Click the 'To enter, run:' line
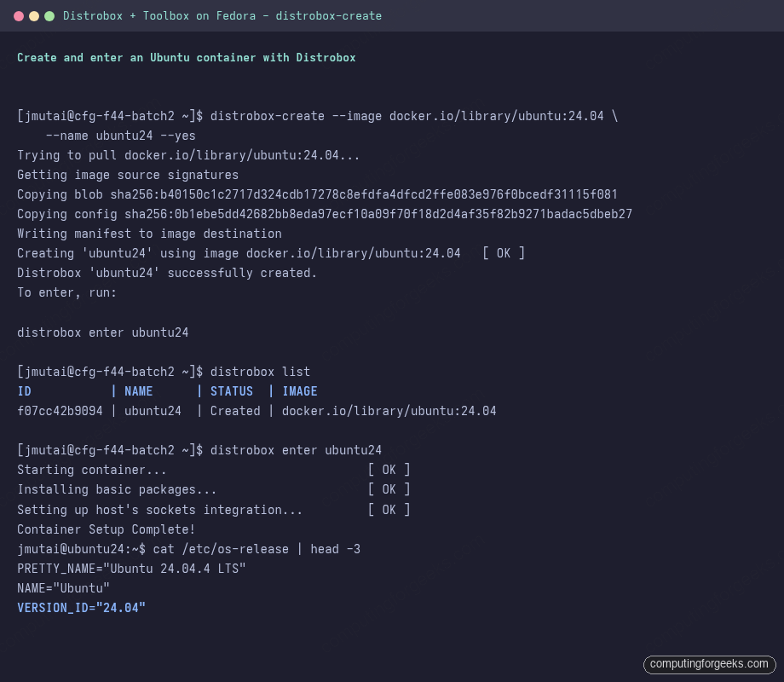The width and height of the screenshot is (784, 682). 66,292
